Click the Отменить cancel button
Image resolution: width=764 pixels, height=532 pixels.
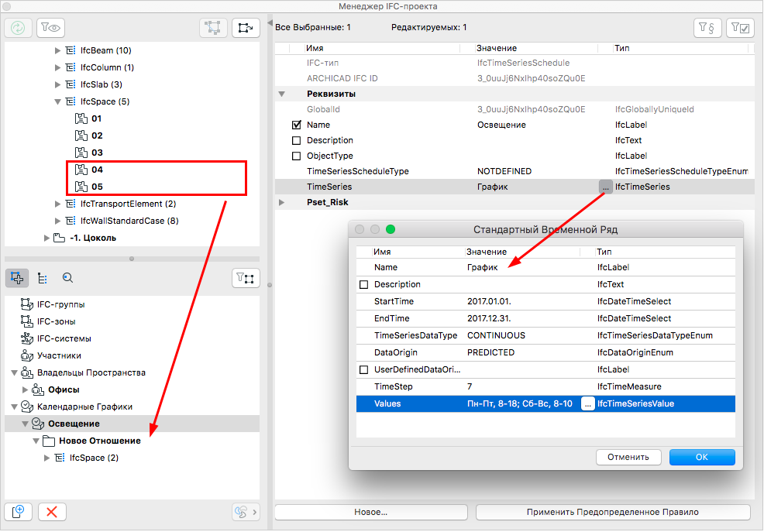(628, 457)
